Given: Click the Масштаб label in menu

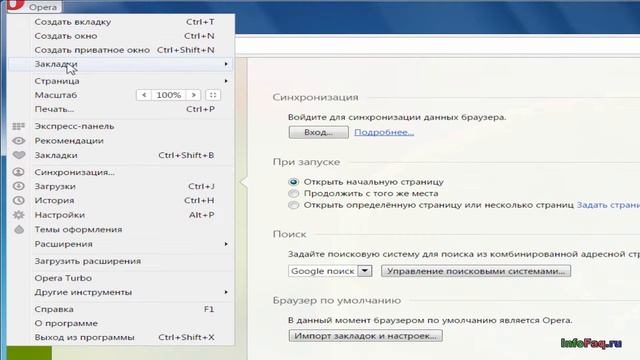Looking at the screenshot, I should point(56,95).
